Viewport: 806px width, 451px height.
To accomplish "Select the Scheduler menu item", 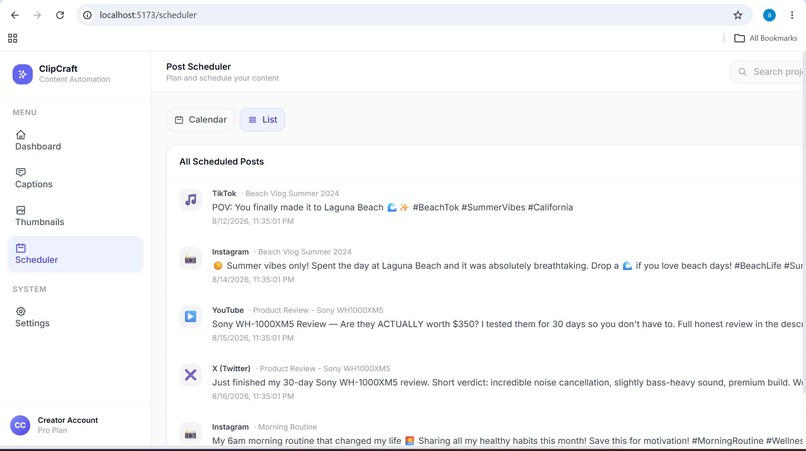I will click(75, 254).
